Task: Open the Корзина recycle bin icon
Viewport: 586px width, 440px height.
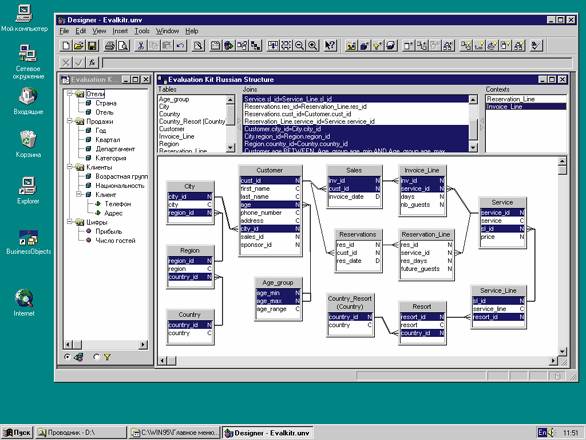Action: click(28, 144)
